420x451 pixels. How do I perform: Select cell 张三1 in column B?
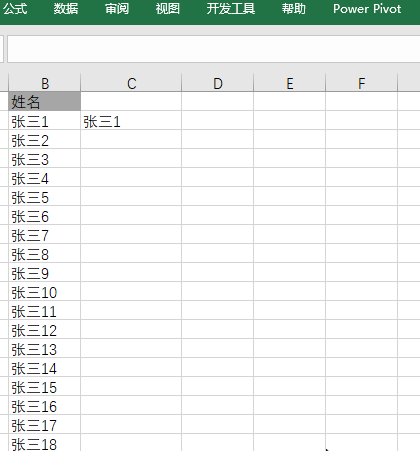click(x=45, y=120)
